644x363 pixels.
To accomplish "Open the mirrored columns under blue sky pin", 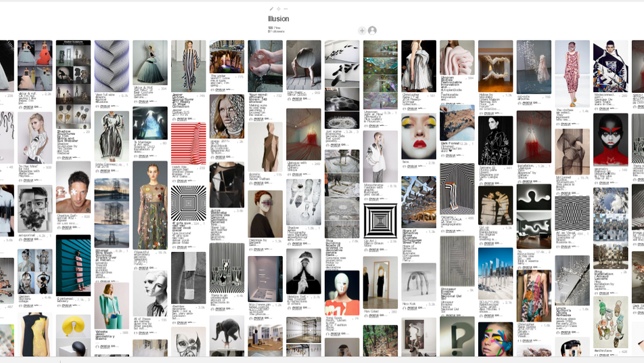I will coord(496,274).
